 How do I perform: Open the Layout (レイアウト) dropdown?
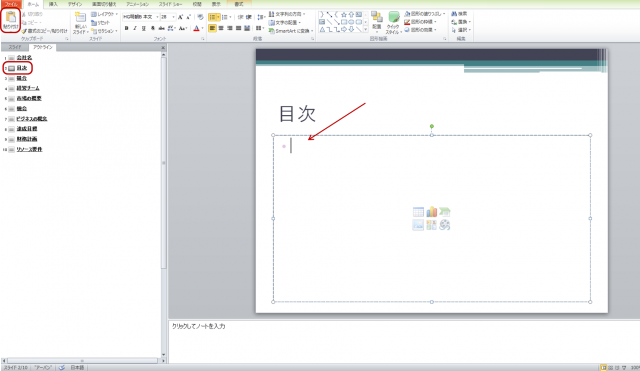click(104, 14)
